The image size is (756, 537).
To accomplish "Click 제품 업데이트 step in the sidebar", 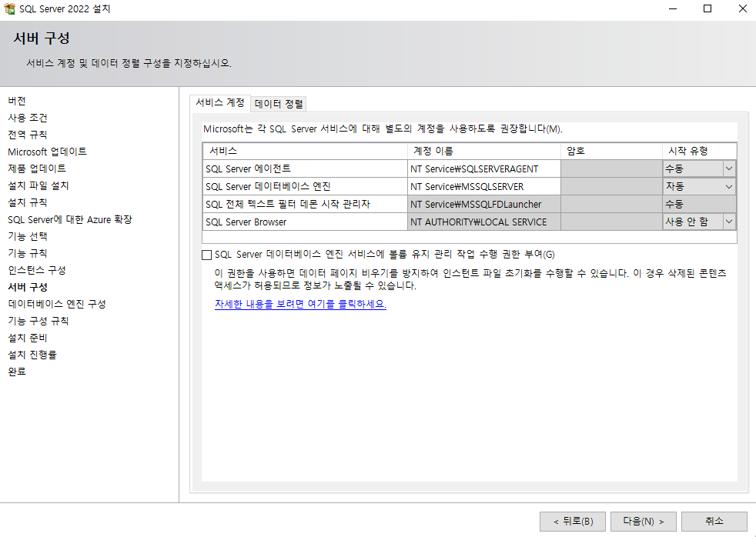I will coord(37,168).
